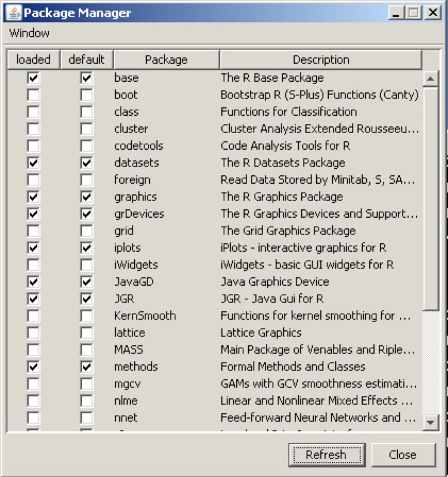This screenshot has height=477, width=448.
Task: Click 'JGR - Java Gui for R' description
Action: (272, 299)
